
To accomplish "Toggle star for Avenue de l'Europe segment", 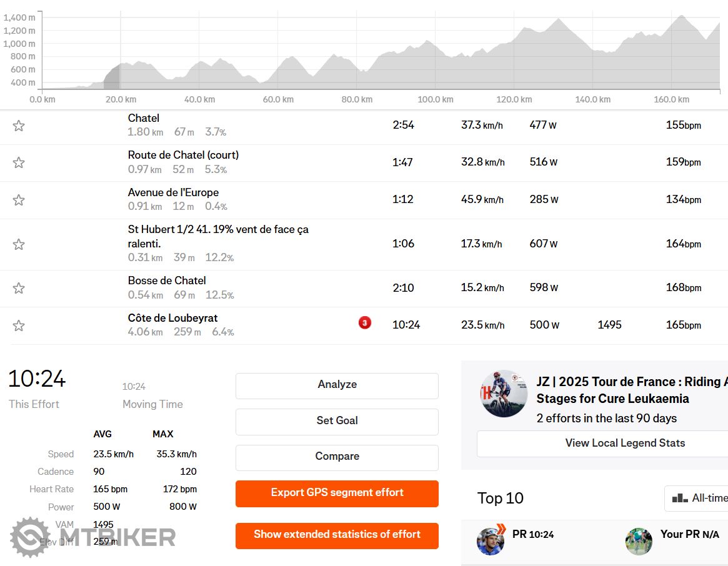I will pyautogui.click(x=19, y=200).
